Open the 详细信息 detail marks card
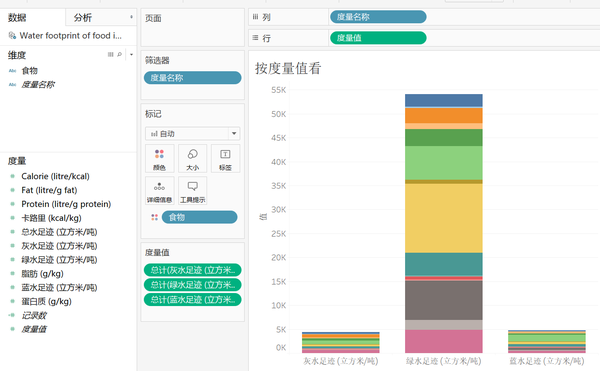This screenshot has width=600, height=371. (x=160, y=190)
